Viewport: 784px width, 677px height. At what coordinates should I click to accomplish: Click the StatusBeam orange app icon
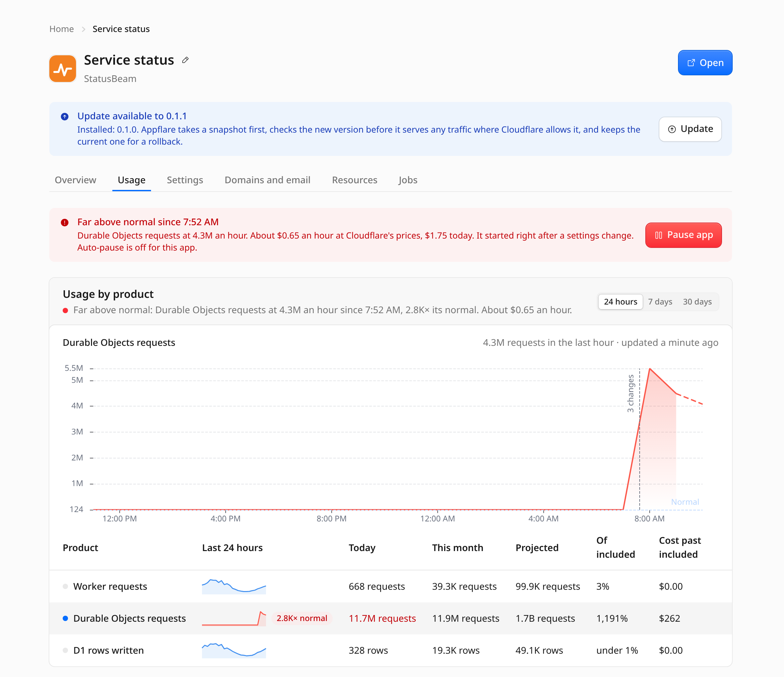pyautogui.click(x=63, y=68)
